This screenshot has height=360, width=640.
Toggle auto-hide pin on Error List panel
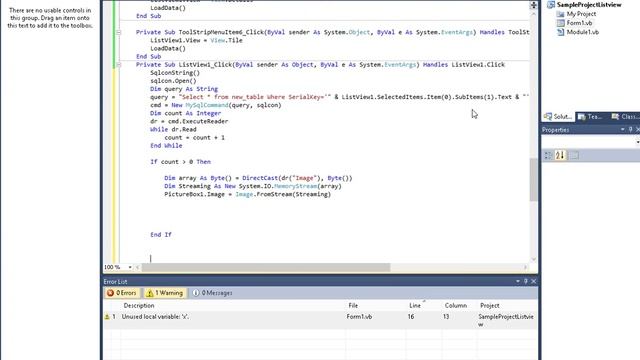526,281
